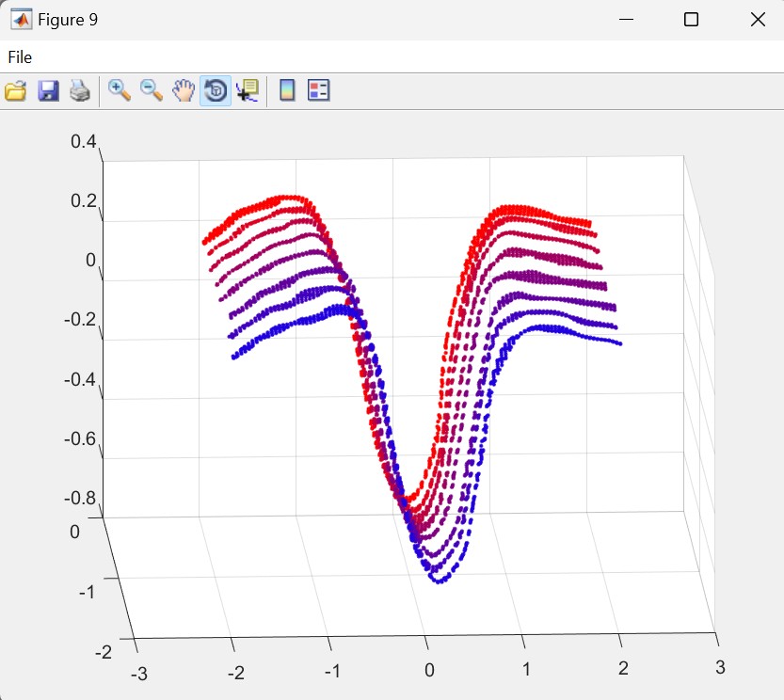Click the Open File folder icon
784x700 pixels.
(15, 90)
